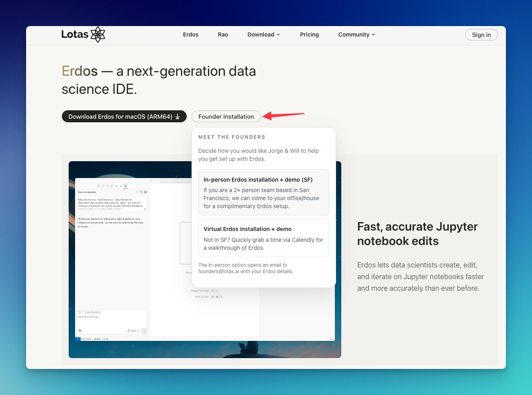Navigate to Pricing in the top menu
This screenshot has width=532, height=395.
(309, 34)
